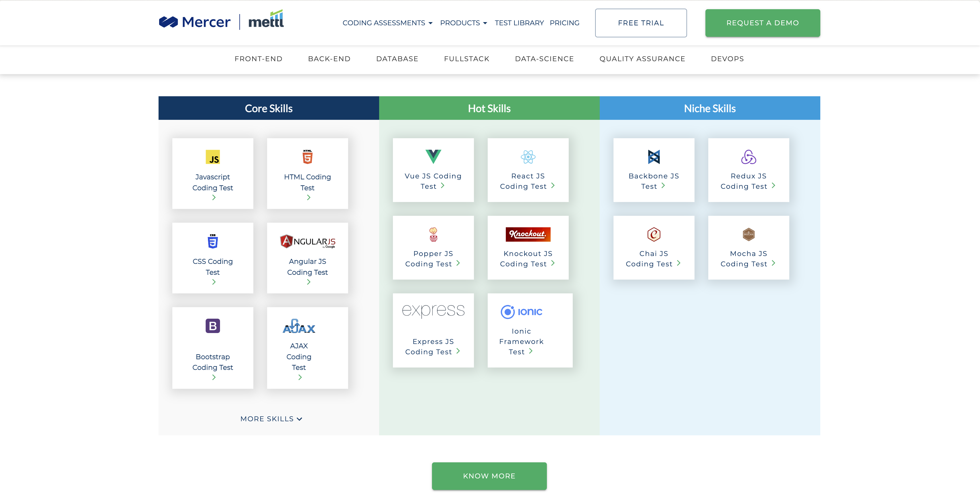This screenshot has width=980, height=504.
Task: Click the Request a Demo button
Action: [x=763, y=22]
